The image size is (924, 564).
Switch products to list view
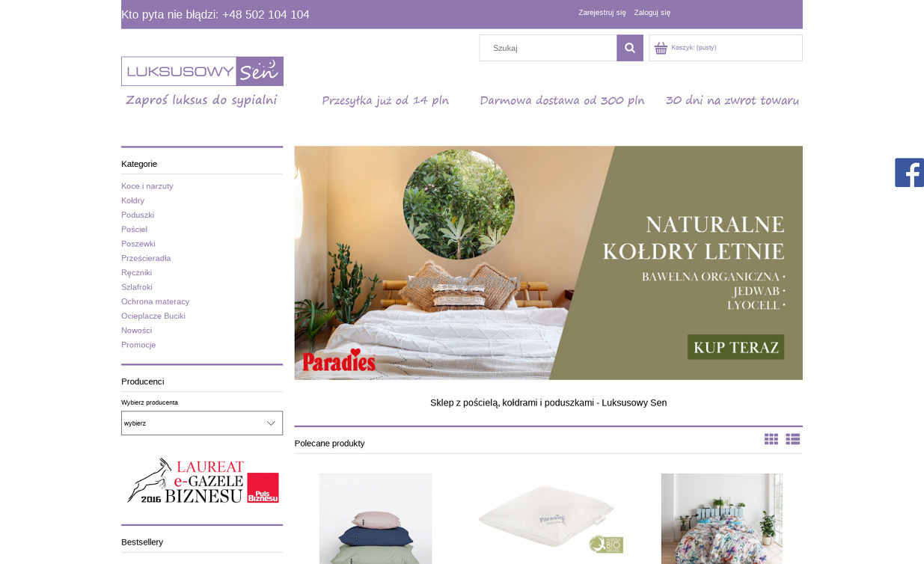pos(793,439)
